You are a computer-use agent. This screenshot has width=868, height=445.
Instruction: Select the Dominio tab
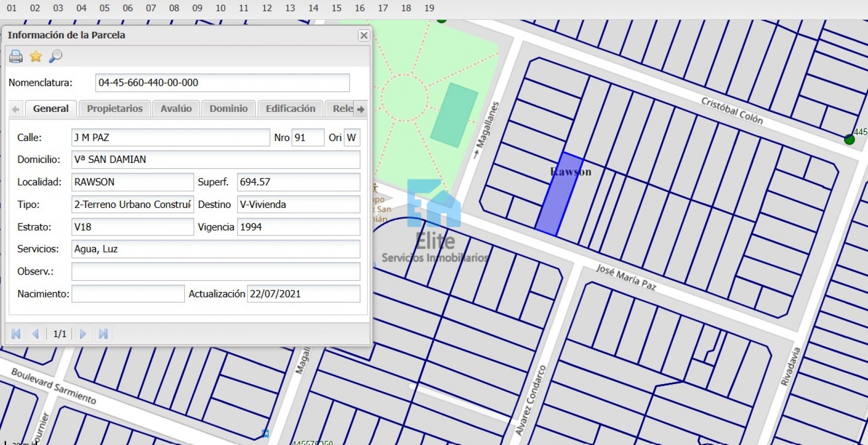(228, 109)
